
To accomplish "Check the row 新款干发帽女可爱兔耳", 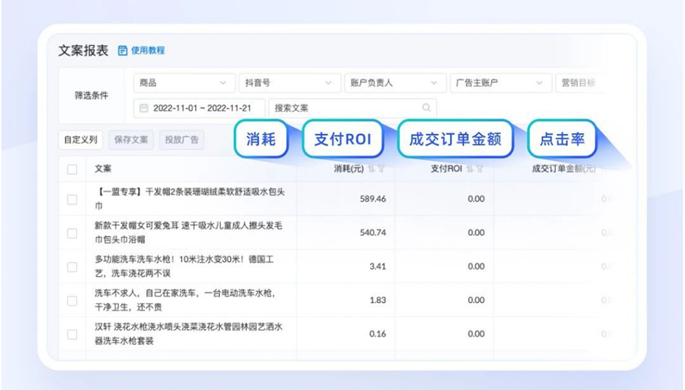I will coord(72,233).
